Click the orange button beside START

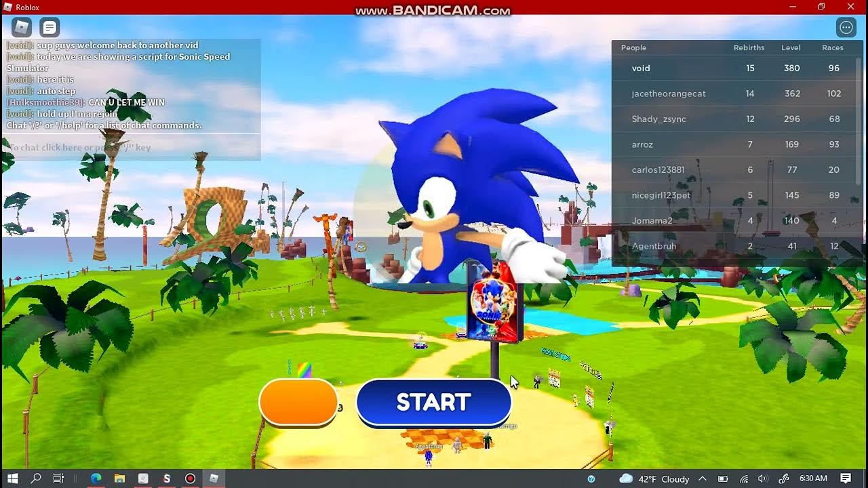(298, 402)
